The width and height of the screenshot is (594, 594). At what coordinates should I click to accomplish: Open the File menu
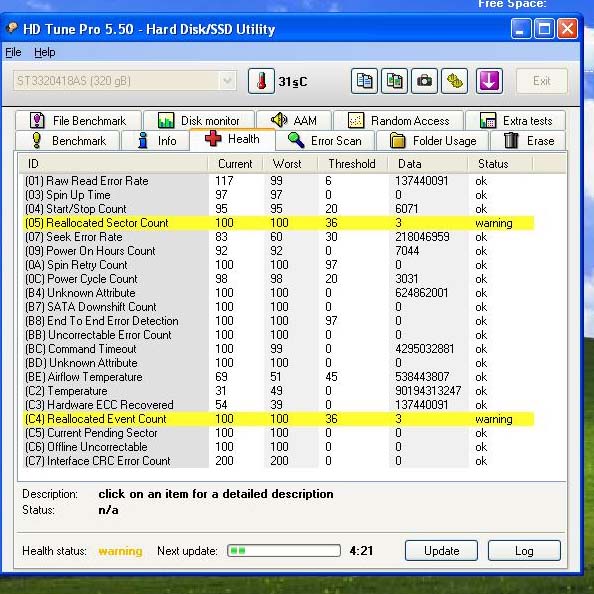click(13, 52)
